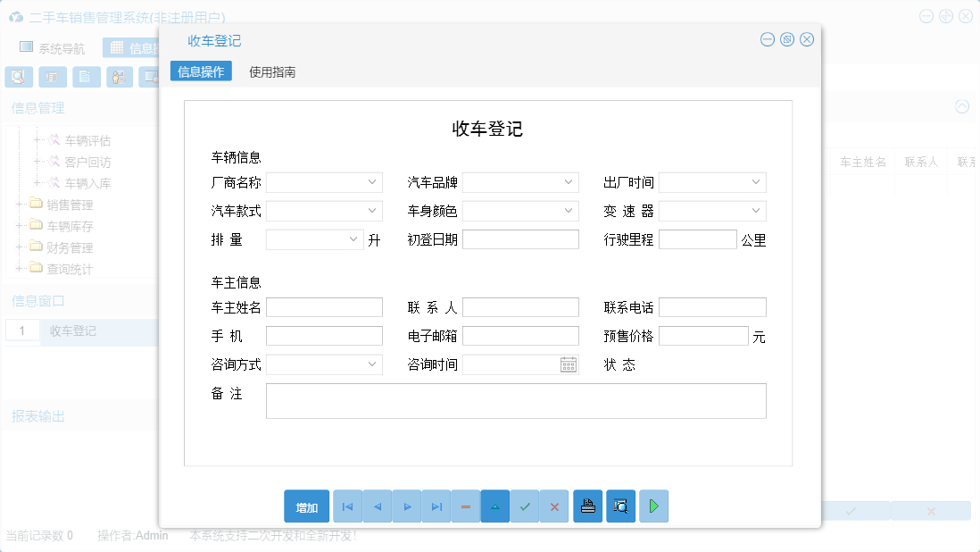This screenshot has height=552, width=980.
Task: Open print preview
Action: [620, 506]
